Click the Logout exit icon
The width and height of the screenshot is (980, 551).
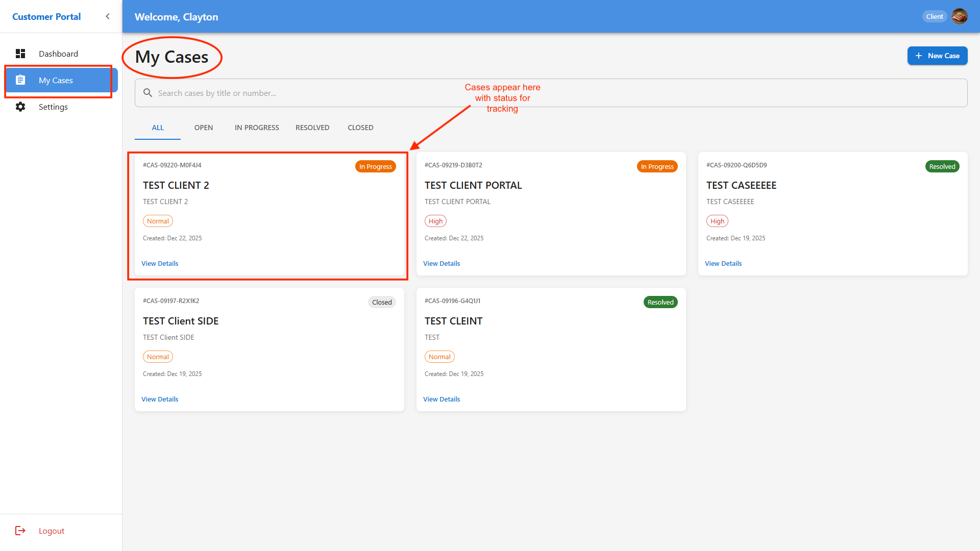(x=20, y=531)
